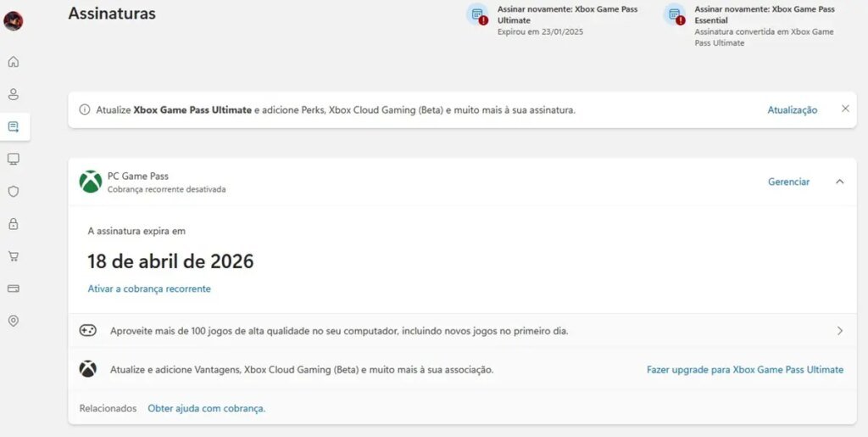Click the Atualização link in banner
868x437 pixels.
pyautogui.click(x=792, y=110)
